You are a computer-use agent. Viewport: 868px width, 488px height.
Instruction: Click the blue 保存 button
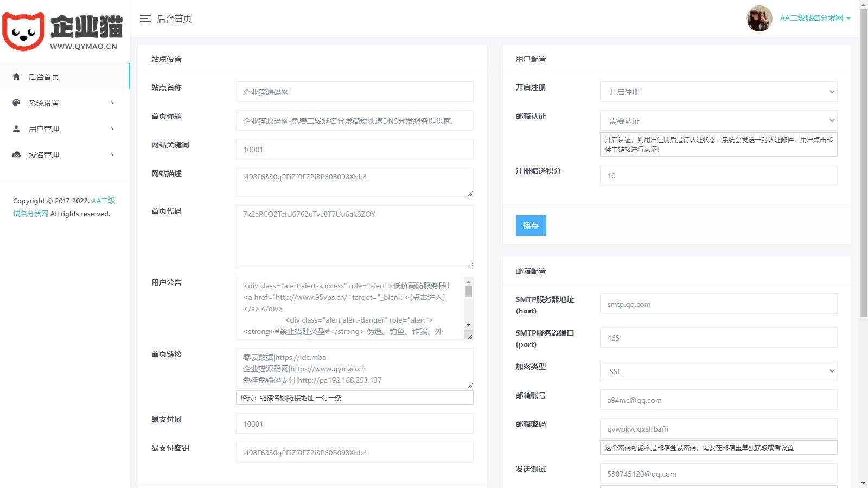(531, 226)
